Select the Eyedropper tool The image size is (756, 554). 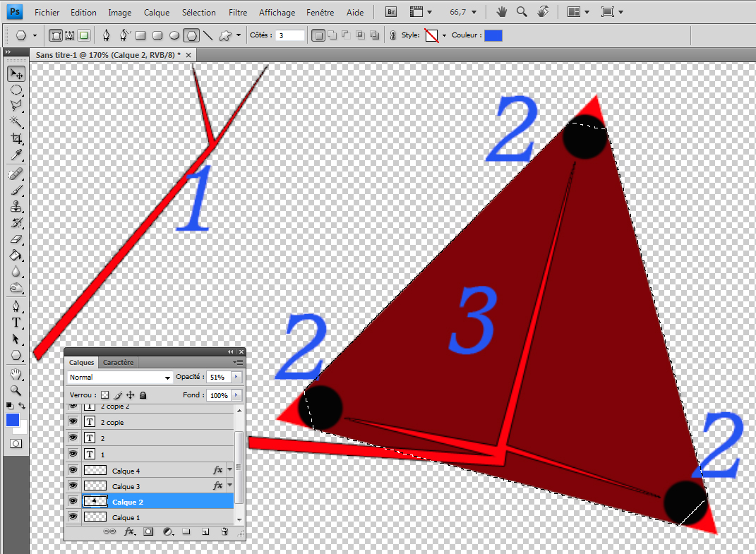point(16,155)
